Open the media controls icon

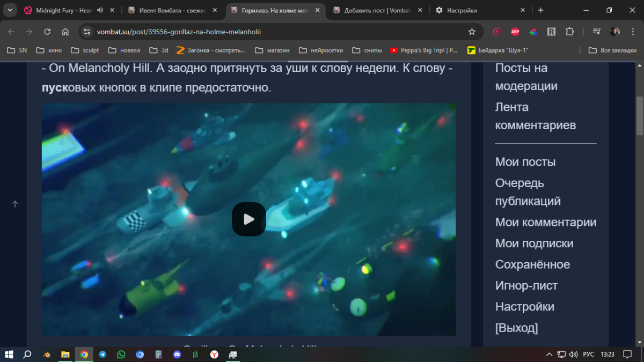[x=596, y=32]
